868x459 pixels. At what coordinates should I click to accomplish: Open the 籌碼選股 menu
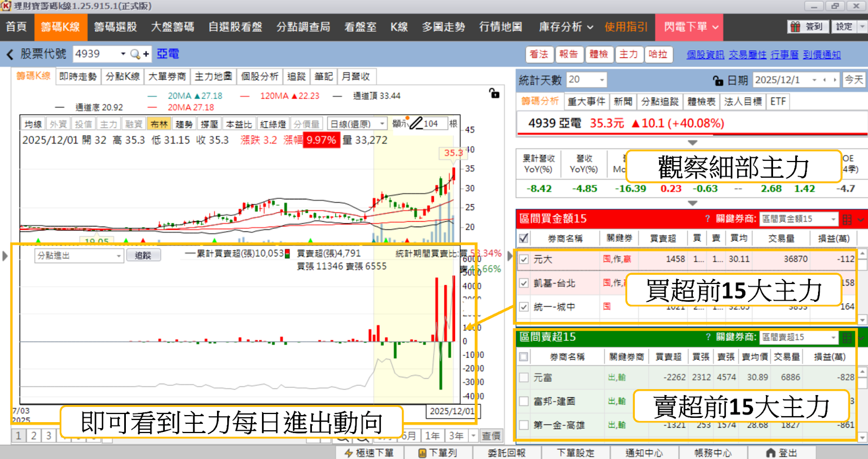pyautogui.click(x=116, y=27)
